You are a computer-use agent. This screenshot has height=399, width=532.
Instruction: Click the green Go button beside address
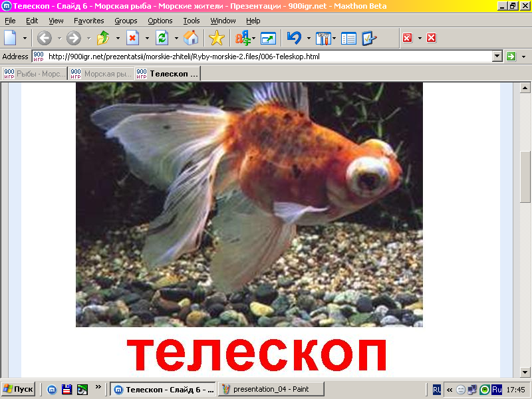point(511,57)
